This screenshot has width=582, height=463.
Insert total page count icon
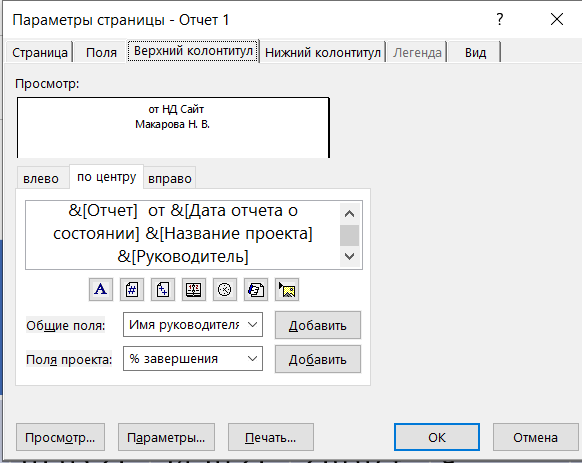tap(163, 289)
